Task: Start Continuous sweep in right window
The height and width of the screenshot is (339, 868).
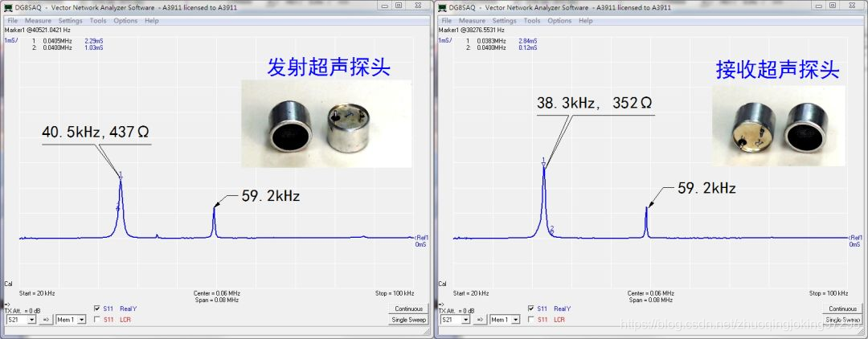Action: 842,309
